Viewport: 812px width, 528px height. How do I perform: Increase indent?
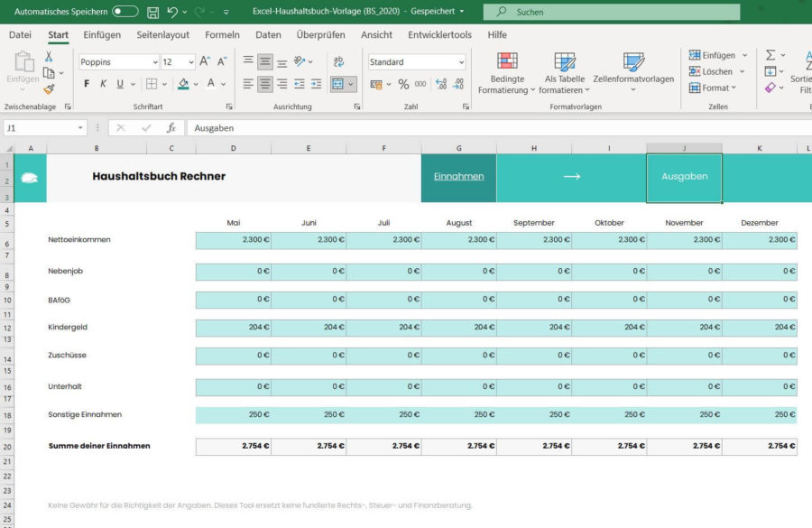tap(317, 84)
